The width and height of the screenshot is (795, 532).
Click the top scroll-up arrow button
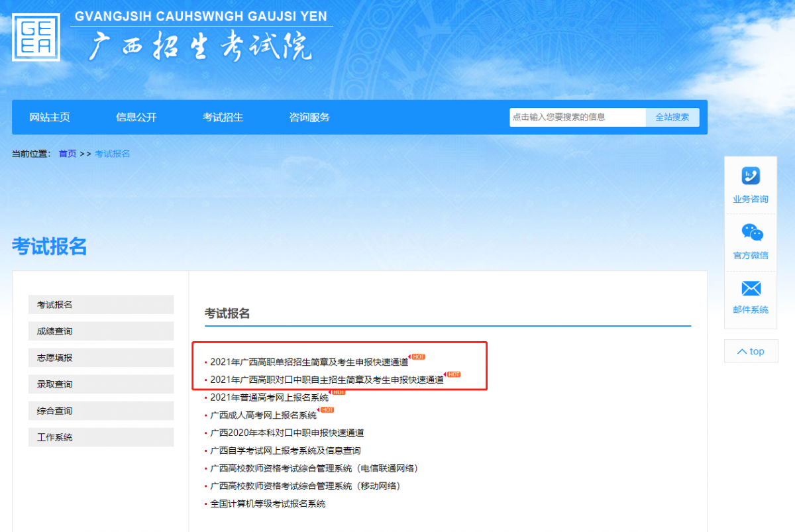(751, 351)
